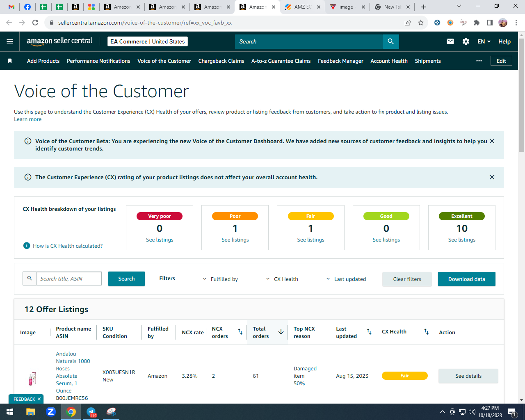The image size is (525, 420).
Task: Expand the Last updated filter dropdown
Action: tap(346, 279)
